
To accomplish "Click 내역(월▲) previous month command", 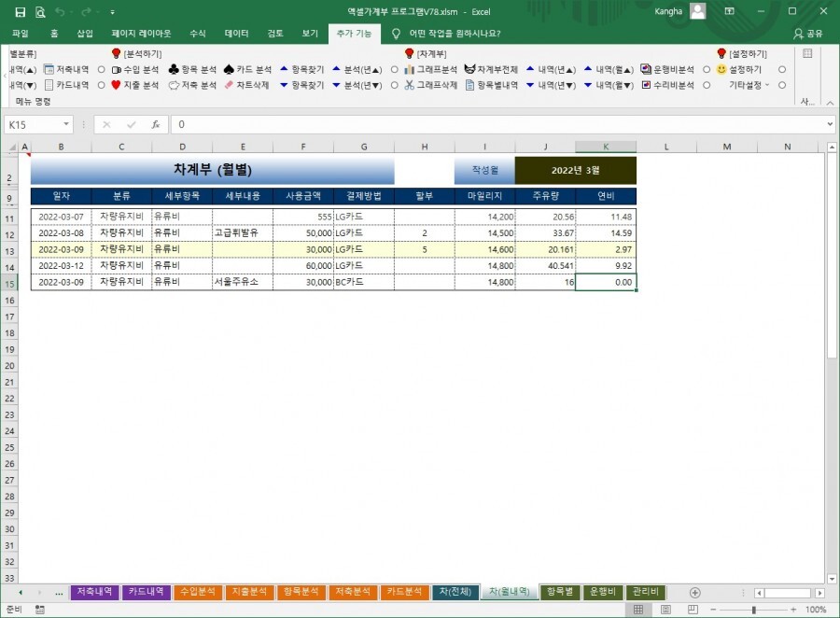I will (609, 70).
